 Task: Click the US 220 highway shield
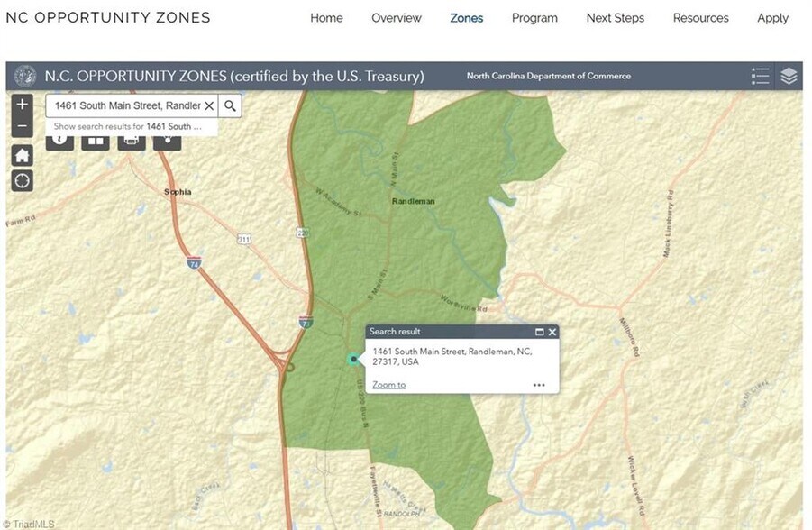pyautogui.click(x=303, y=233)
